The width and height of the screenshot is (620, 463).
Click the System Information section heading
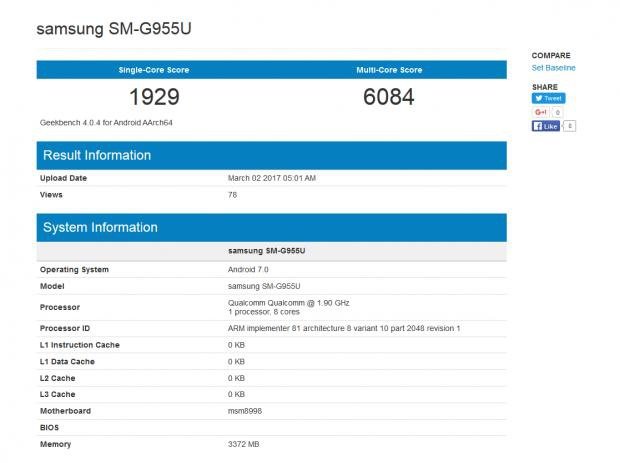click(x=99, y=227)
